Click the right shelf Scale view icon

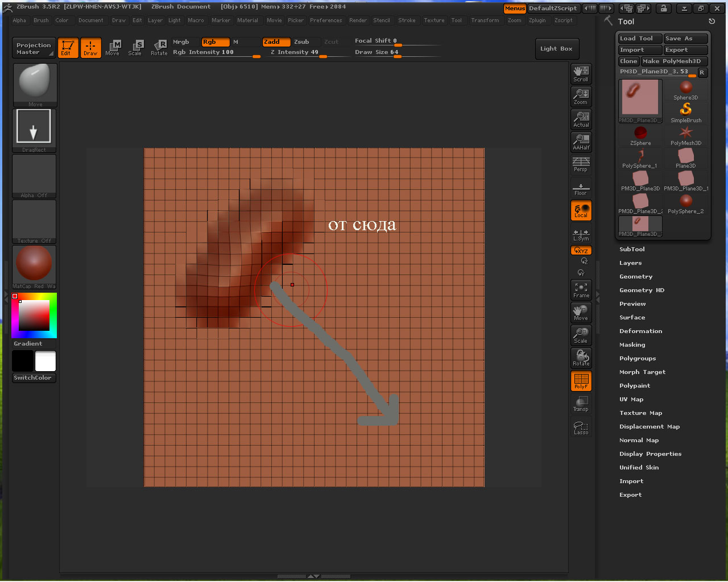pyautogui.click(x=581, y=335)
